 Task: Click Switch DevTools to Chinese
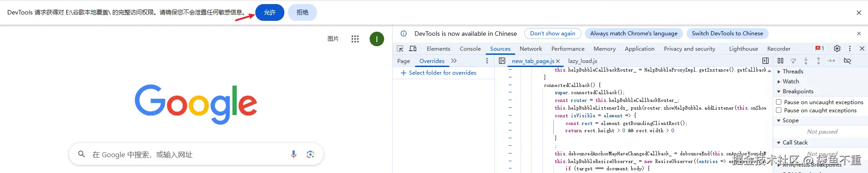(x=727, y=34)
